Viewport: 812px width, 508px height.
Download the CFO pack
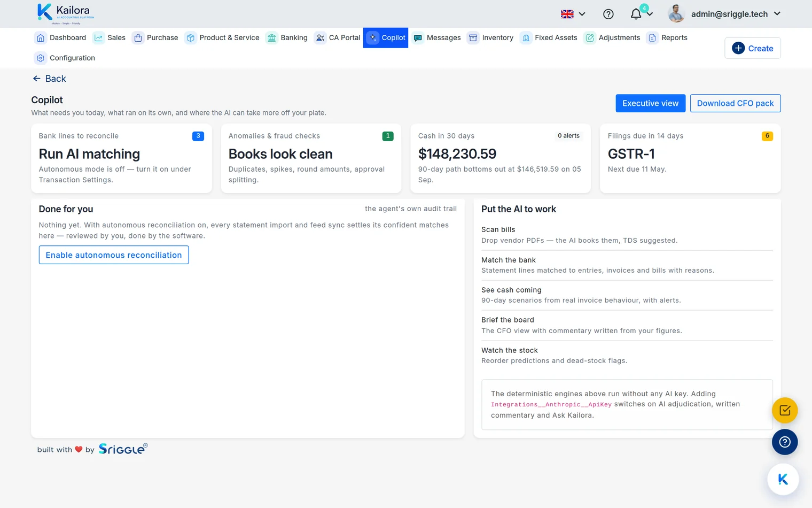click(735, 103)
